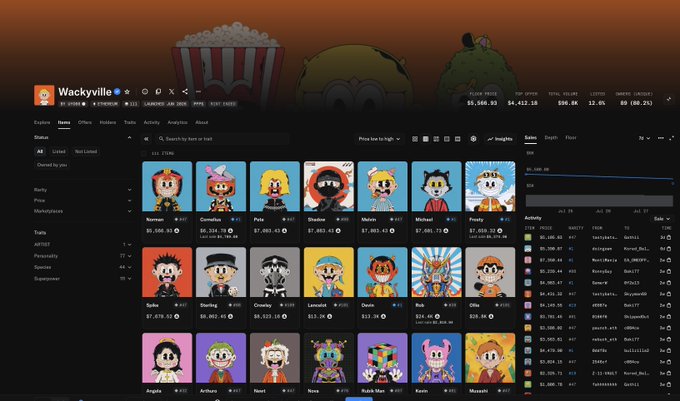Expand the chart panel to fullscreen
This screenshot has width=680, height=401.
coord(672,138)
